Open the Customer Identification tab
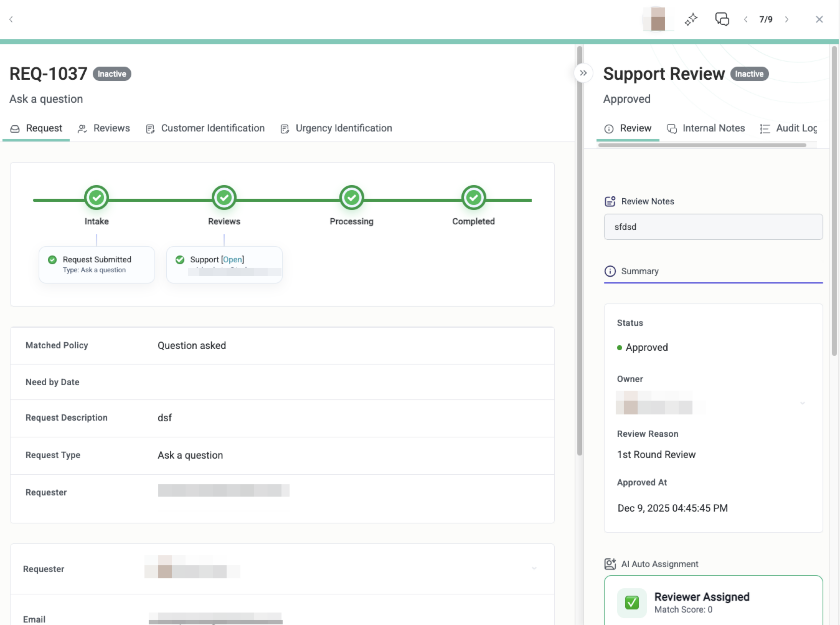The height and width of the screenshot is (625, 840). 205,128
